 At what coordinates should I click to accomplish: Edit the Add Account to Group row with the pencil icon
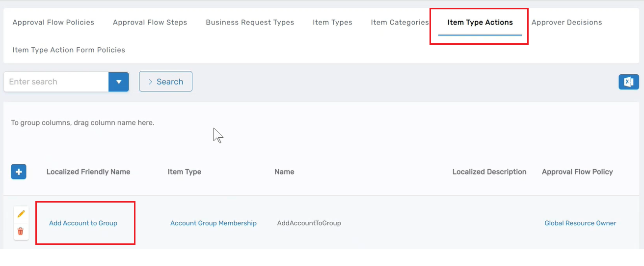click(x=21, y=214)
